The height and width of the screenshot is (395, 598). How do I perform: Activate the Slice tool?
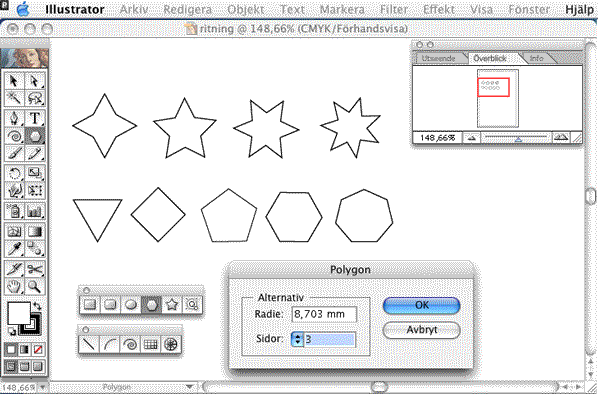(x=14, y=269)
